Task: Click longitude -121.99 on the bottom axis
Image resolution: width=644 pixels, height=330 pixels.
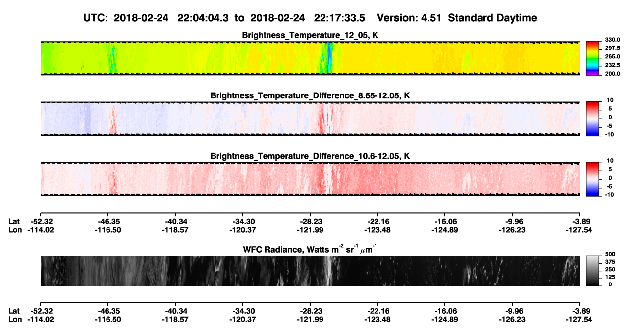Action: (310, 319)
